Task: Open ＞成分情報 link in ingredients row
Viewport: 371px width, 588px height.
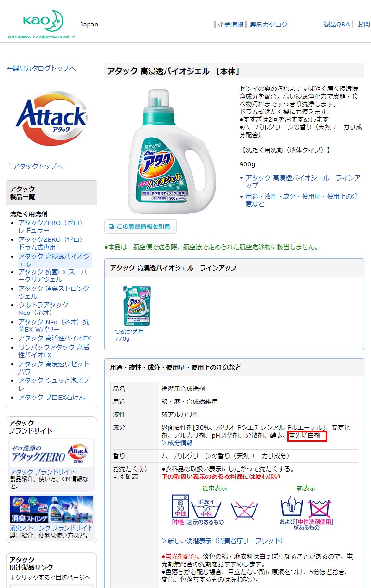Action: coord(177,443)
